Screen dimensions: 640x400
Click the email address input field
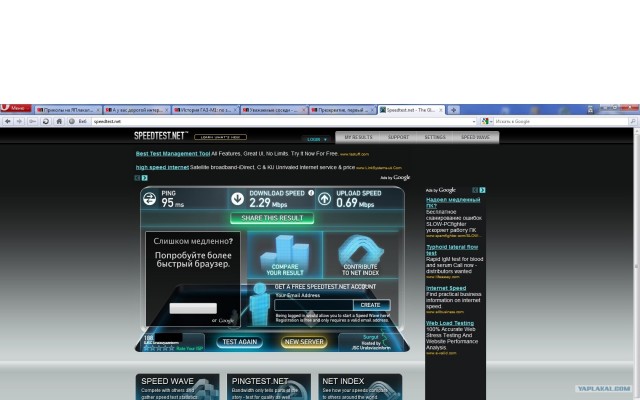pyautogui.click(x=314, y=305)
